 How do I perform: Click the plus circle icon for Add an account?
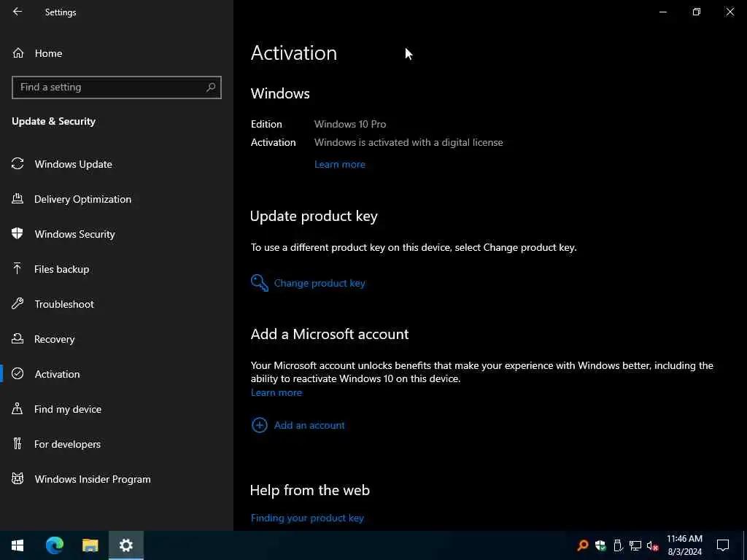click(260, 425)
